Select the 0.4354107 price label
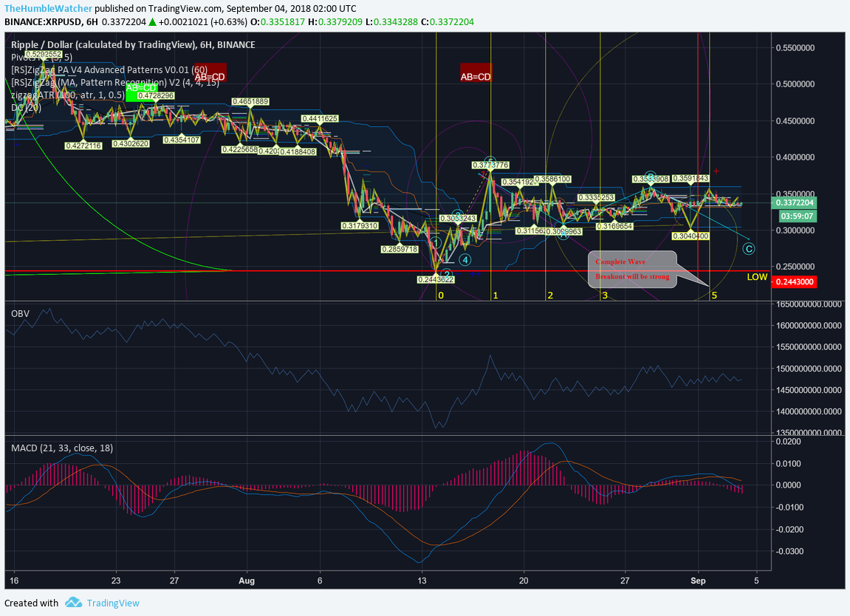 tap(182, 140)
